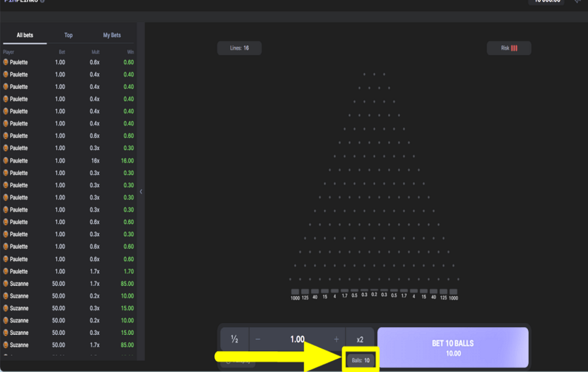
Task: Switch to the All bets tab
Action: coord(25,35)
